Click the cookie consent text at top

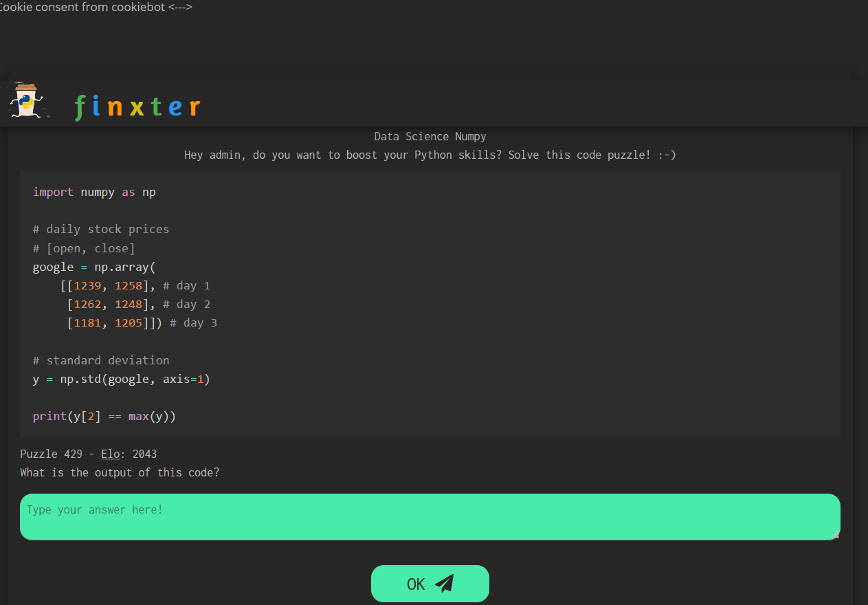click(x=95, y=7)
